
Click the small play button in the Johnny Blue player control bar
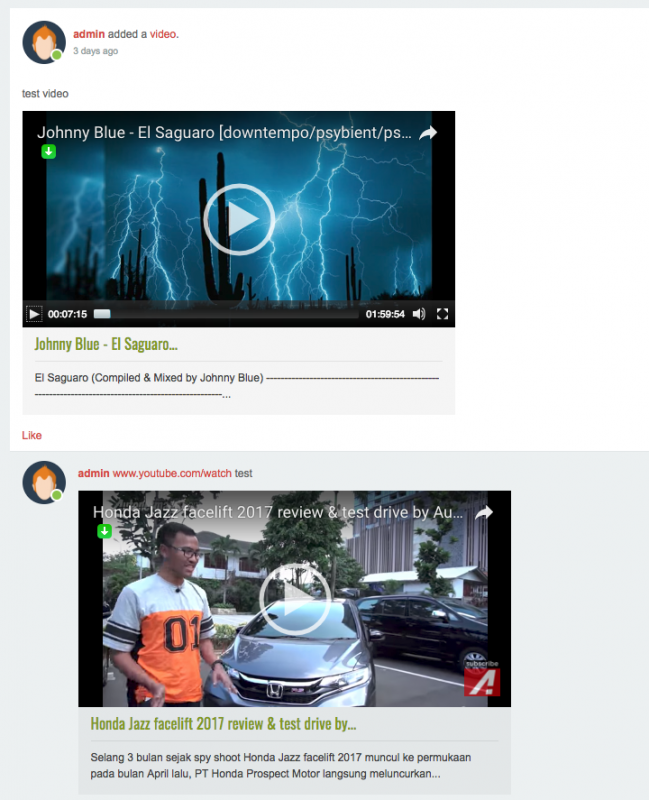pyautogui.click(x=34, y=314)
